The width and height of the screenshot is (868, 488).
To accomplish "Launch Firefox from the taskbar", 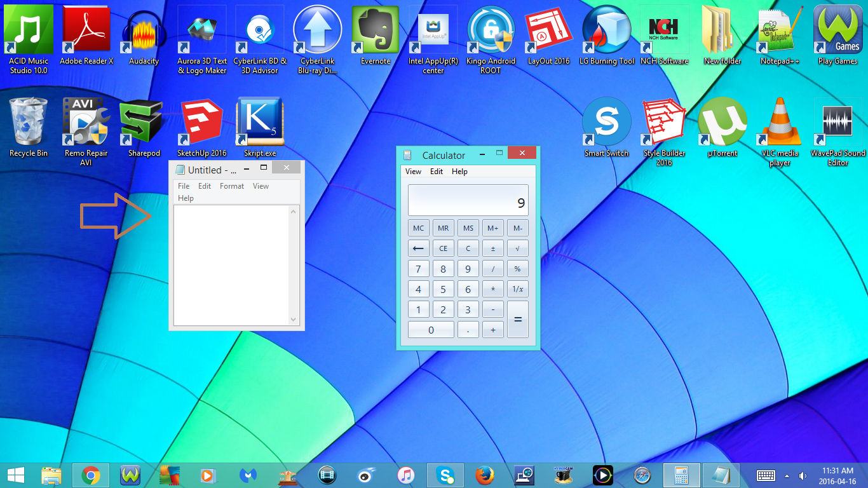I will click(x=484, y=475).
